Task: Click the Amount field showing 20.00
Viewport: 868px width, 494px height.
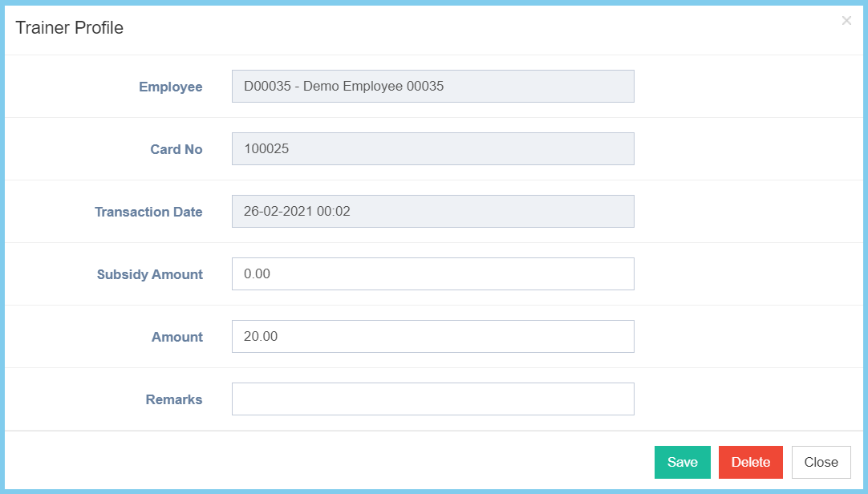Action: tap(432, 336)
